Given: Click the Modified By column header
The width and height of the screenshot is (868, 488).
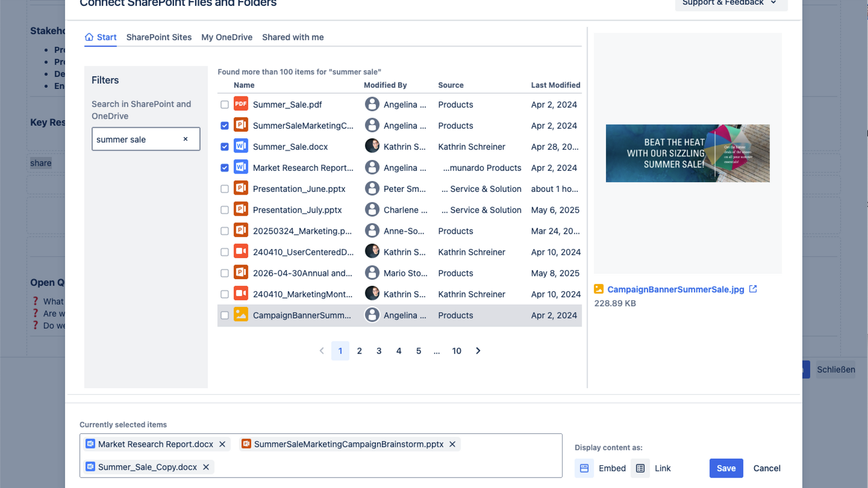Looking at the screenshot, I should tap(385, 85).
